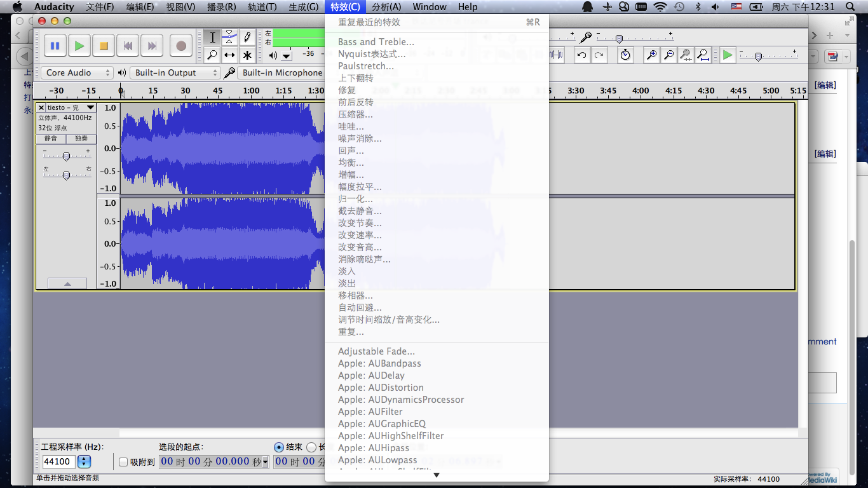Click the Undo arrow icon
The width and height of the screenshot is (868, 488).
[x=581, y=55]
